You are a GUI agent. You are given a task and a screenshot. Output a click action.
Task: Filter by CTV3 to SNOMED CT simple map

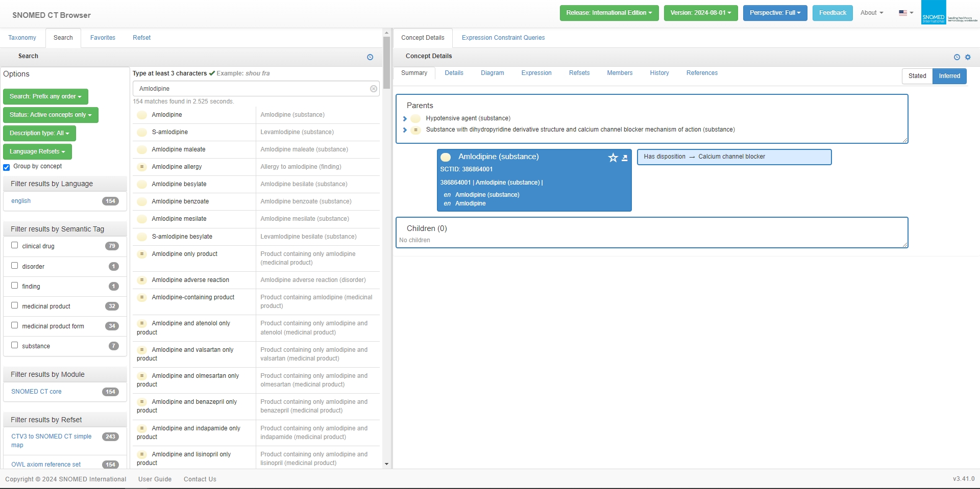[52, 441]
